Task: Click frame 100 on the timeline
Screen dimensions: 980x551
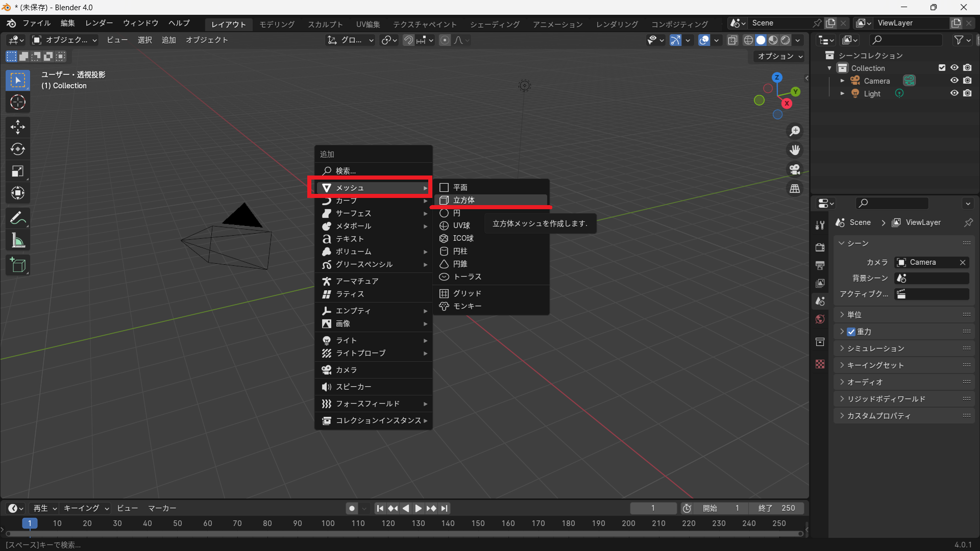Action: click(x=328, y=523)
